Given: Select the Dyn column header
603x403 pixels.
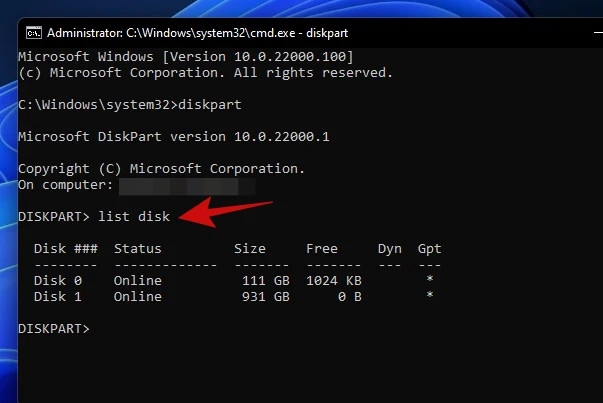Looking at the screenshot, I should tap(390, 249).
